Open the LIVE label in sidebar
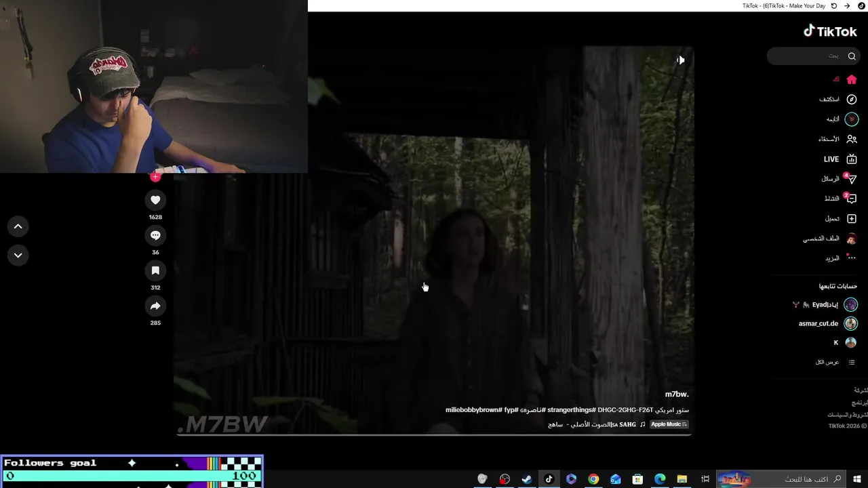868x488 pixels. coord(831,159)
